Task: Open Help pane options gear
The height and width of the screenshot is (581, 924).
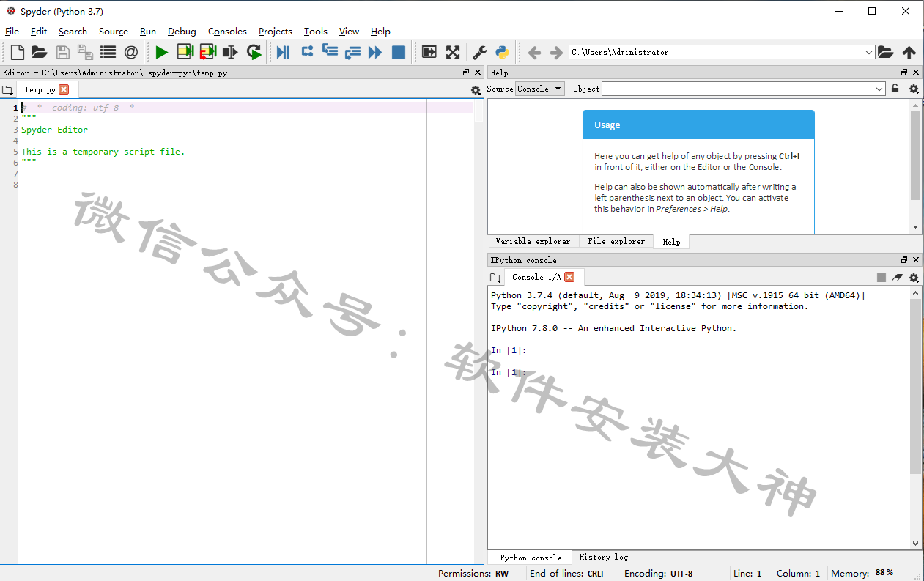Action: click(x=914, y=89)
